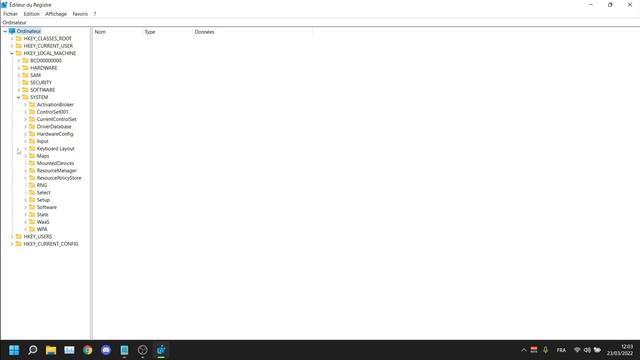This screenshot has height=360, width=640.
Task: Click the Registry Editor title bar icon
Action: coord(4,5)
